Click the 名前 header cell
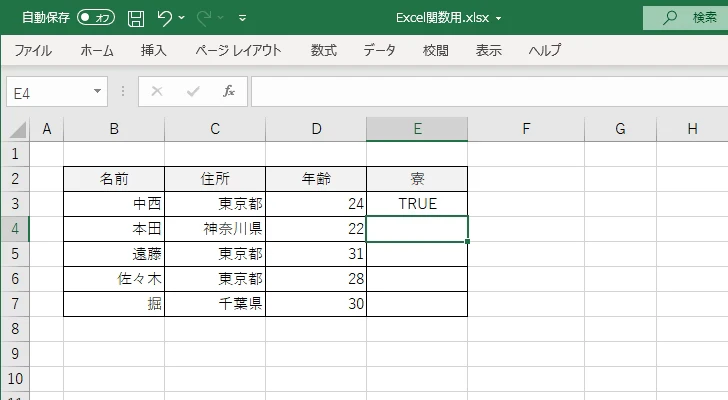Screen dimensions: 728x400 pyautogui.click(x=114, y=179)
